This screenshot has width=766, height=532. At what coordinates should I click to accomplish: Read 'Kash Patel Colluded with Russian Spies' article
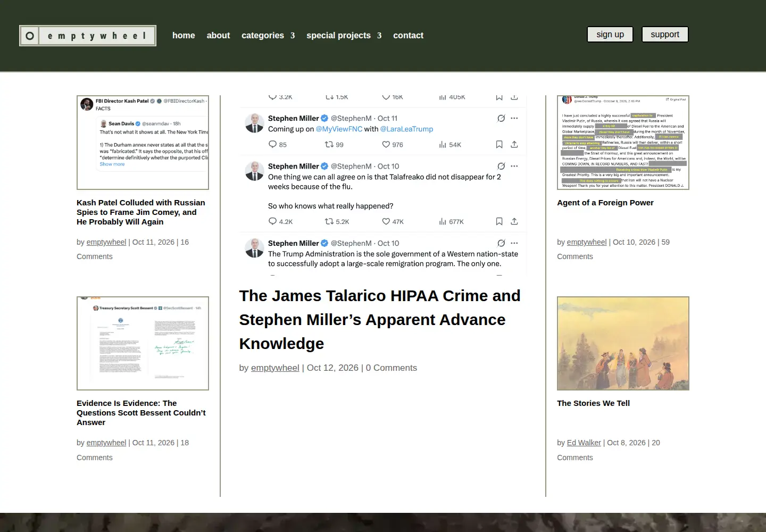141,212
